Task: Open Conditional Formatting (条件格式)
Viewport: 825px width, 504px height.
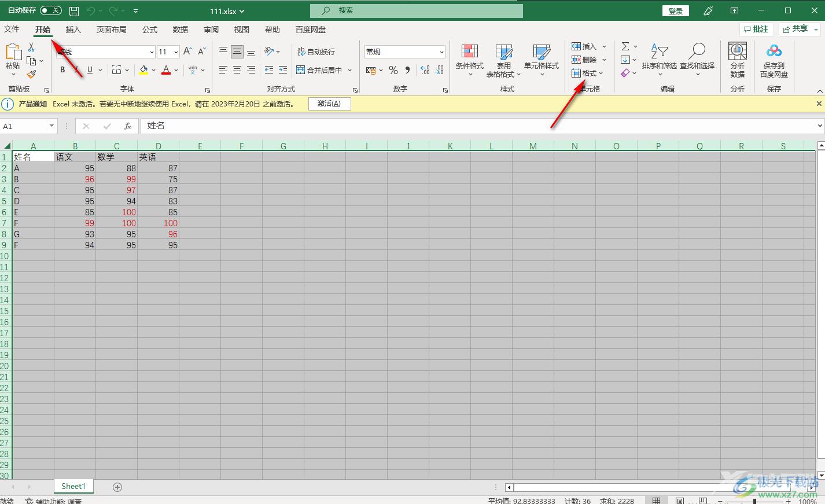Action: [x=470, y=61]
